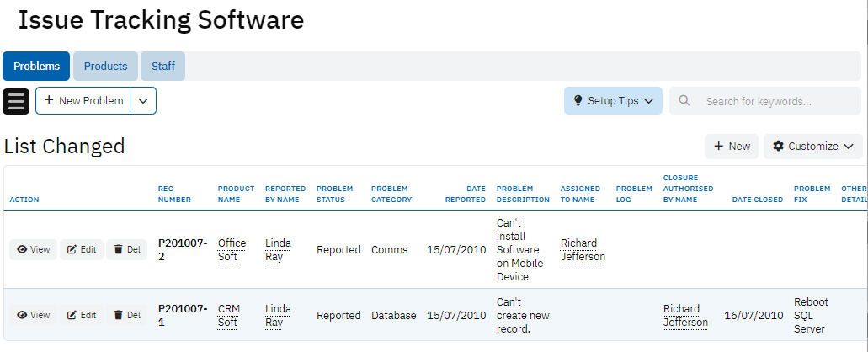This screenshot has height=352, width=868.
Task: Open the CRM Soft product link
Action: click(x=228, y=315)
